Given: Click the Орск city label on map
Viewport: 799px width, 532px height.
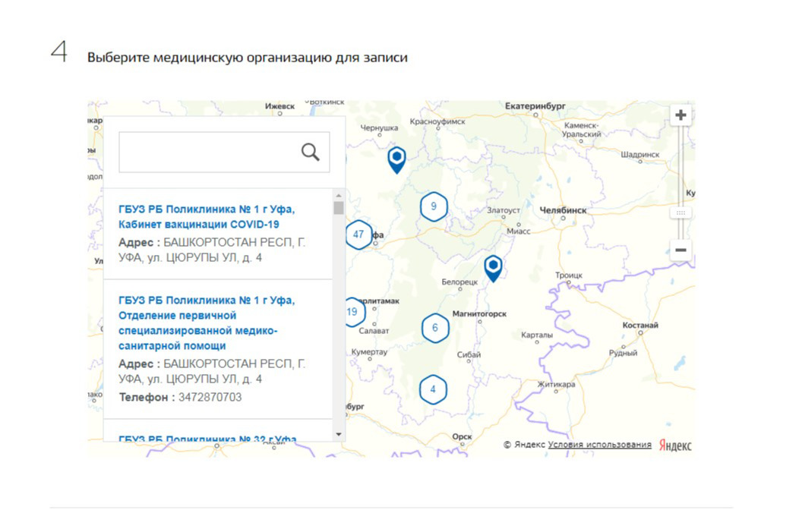Looking at the screenshot, I should click(x=462, y=436).
